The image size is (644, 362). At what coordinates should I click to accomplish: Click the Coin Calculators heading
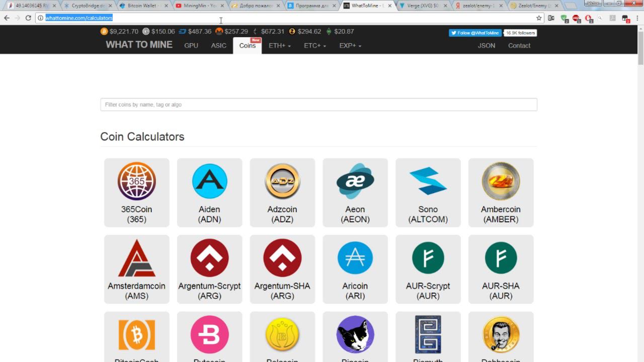coord(142,137)
